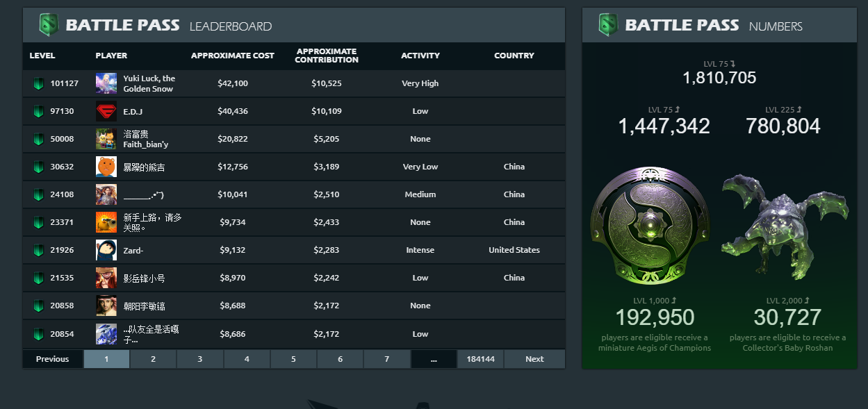Click the green level badge beside 50008
Viewport: 868px width, 409px height.
pyautogui.click(x=38, y=140)
